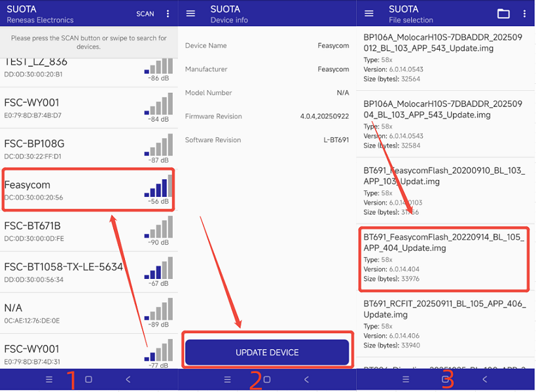
Task: Tap the back arrow on the Device info screen
Action: [x=306, y=380]
